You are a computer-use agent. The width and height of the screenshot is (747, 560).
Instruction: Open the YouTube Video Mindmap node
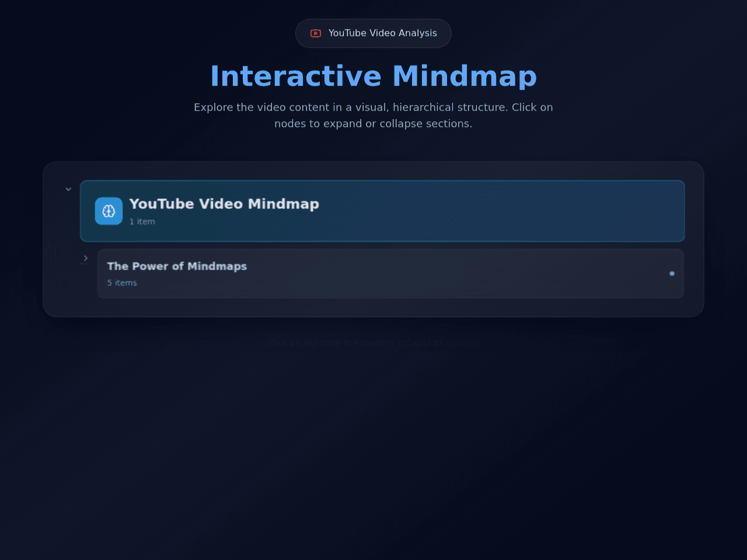(382, 211)
